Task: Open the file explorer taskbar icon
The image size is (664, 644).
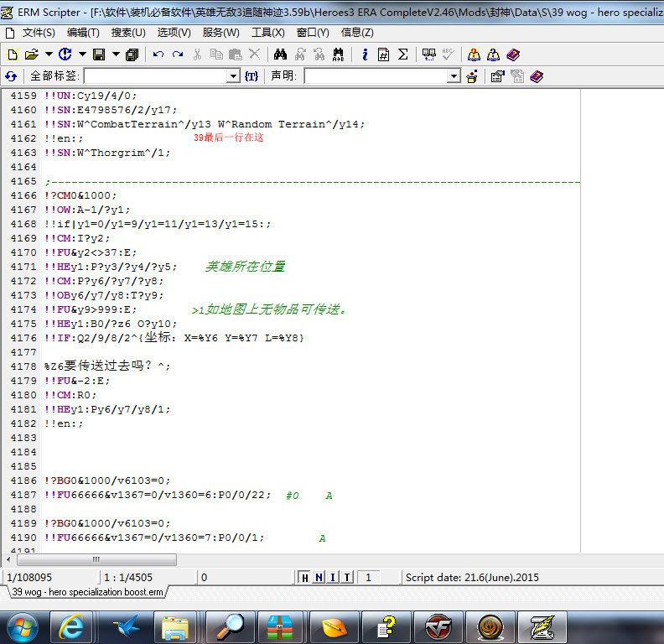Action: [x=175, y=627]
